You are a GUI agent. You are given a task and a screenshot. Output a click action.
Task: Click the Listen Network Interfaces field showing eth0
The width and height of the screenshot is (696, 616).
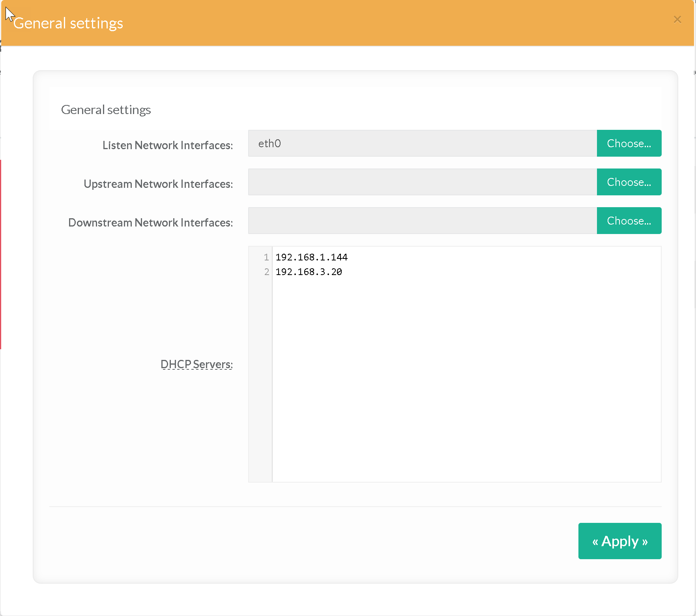click(x=422, y=144)
